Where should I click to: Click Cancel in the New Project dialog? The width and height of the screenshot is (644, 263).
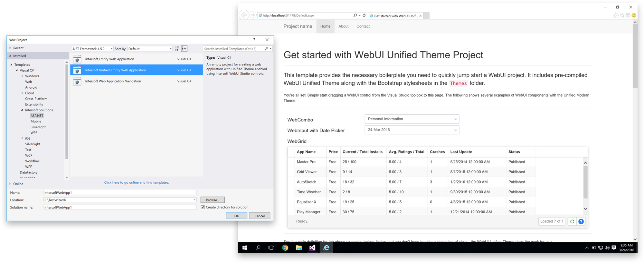[x=260, y=216]
